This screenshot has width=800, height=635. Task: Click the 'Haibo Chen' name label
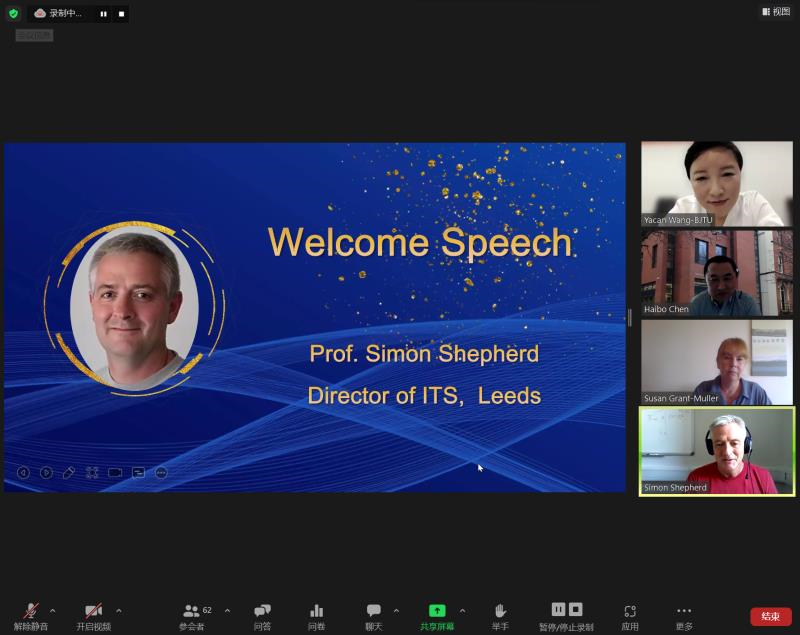click(666, 309)
